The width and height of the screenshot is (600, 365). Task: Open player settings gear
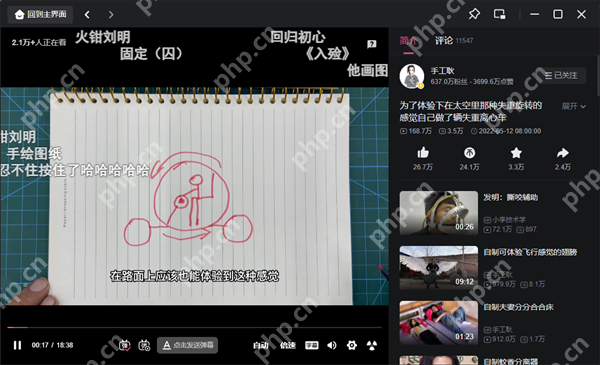point(352,345)
